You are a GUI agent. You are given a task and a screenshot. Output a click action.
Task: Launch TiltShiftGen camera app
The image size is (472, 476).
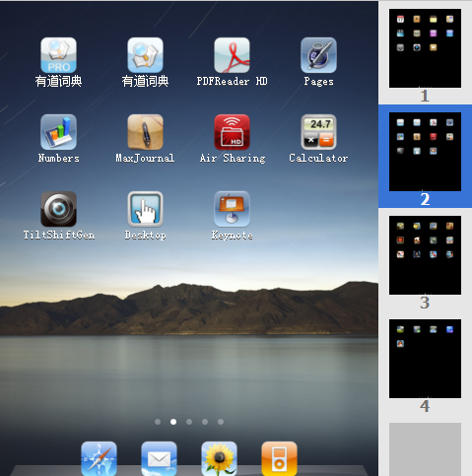point(58,209)
